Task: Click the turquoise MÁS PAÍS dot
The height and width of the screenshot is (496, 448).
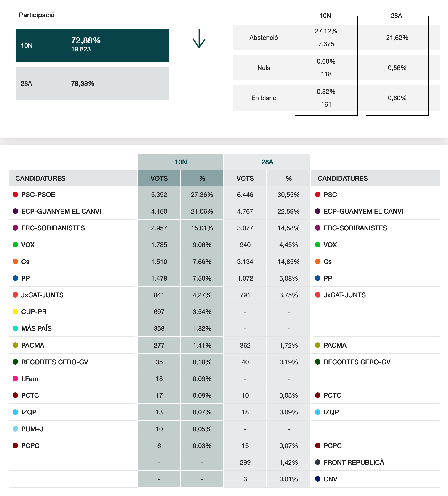Action: point(15,328)
